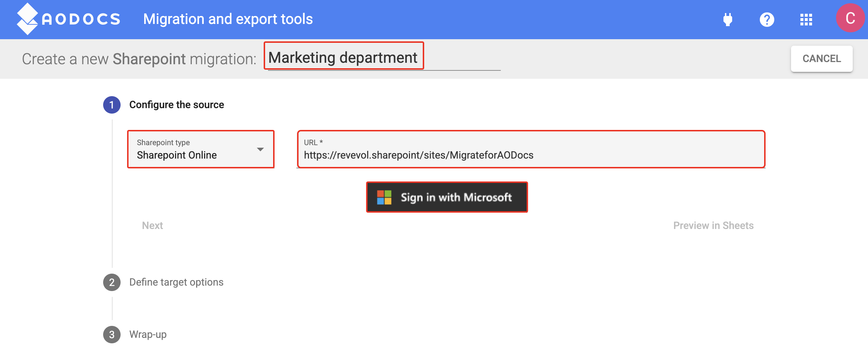Open the Sharepoint type dropdown

click(200, 149)
